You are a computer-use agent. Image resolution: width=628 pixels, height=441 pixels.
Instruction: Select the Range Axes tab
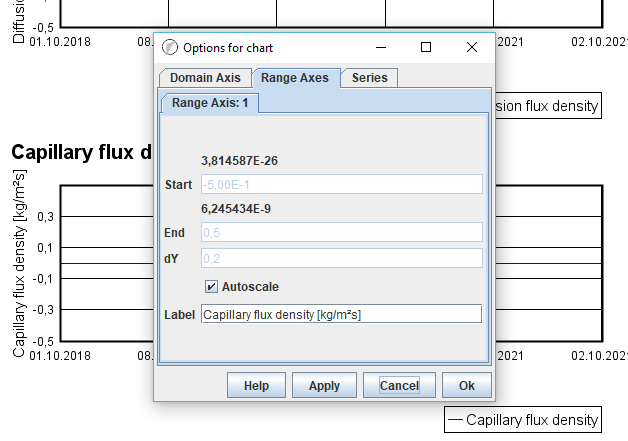pyautogui.click(x=295, y=78)
